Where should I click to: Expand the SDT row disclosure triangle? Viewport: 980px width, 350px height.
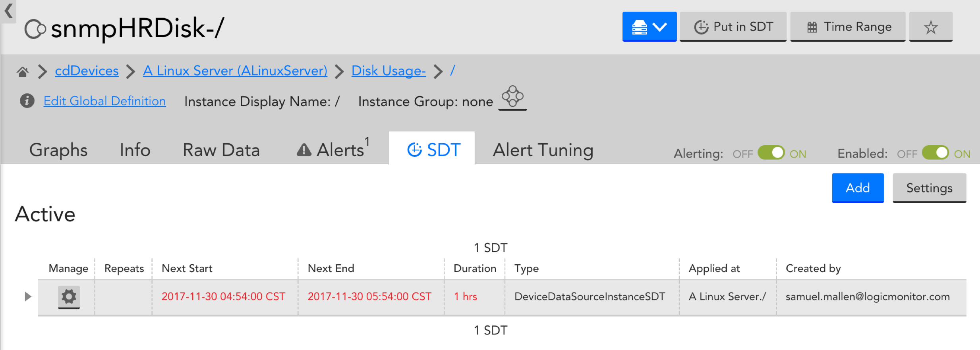[27, 296]
